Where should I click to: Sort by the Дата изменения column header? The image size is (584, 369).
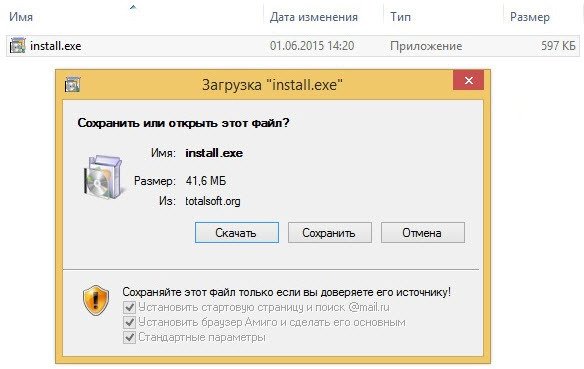(x=314, y=17)
